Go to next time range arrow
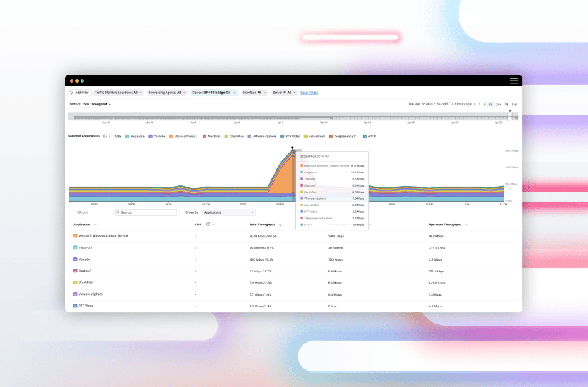 point(479,104)
